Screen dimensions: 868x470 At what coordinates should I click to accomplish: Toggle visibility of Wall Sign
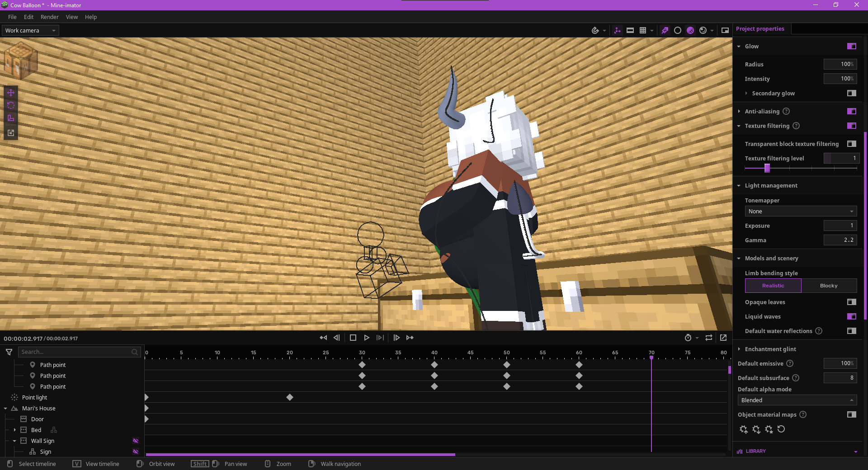point(135,441)
